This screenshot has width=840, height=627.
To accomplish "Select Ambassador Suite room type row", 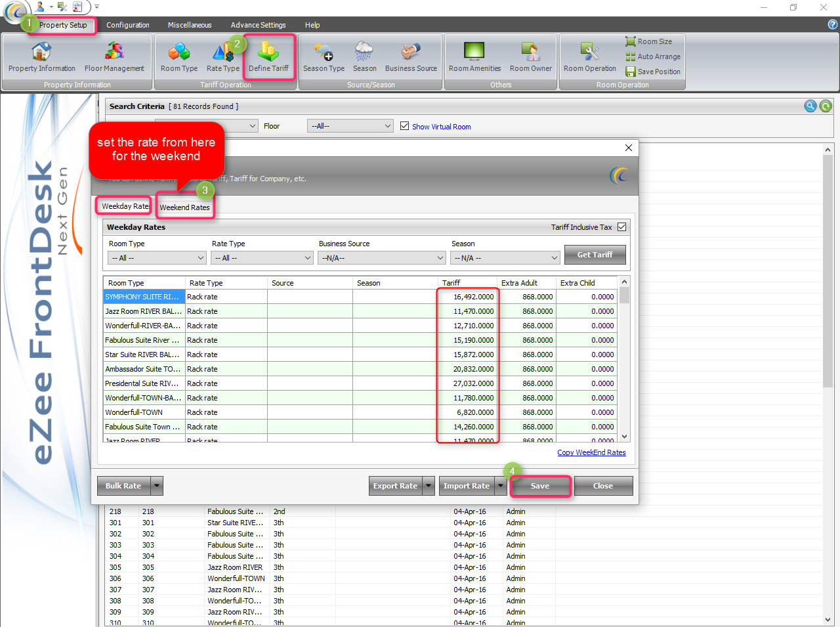I will pyautogui.click(x=144, y=369).
